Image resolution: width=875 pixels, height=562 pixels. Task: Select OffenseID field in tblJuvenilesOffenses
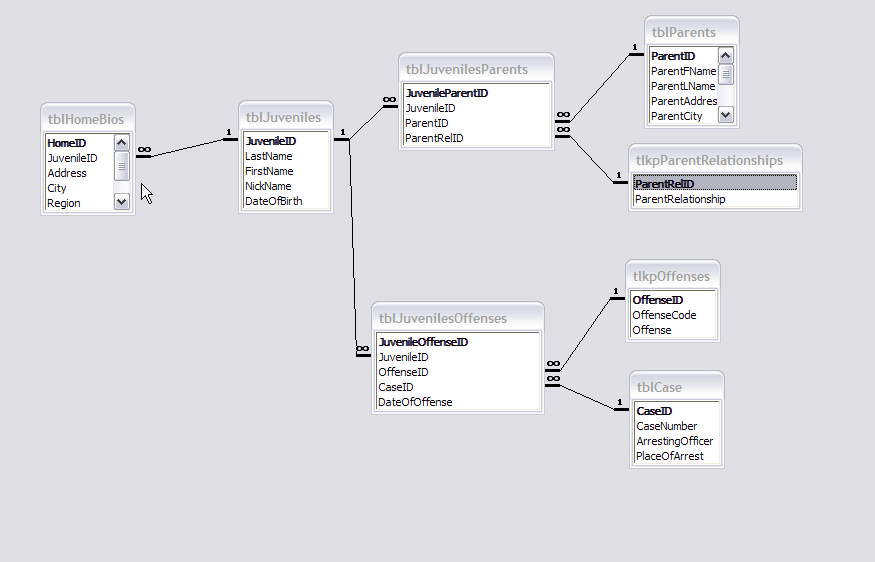pyautogui.click(x=458, y=372)
